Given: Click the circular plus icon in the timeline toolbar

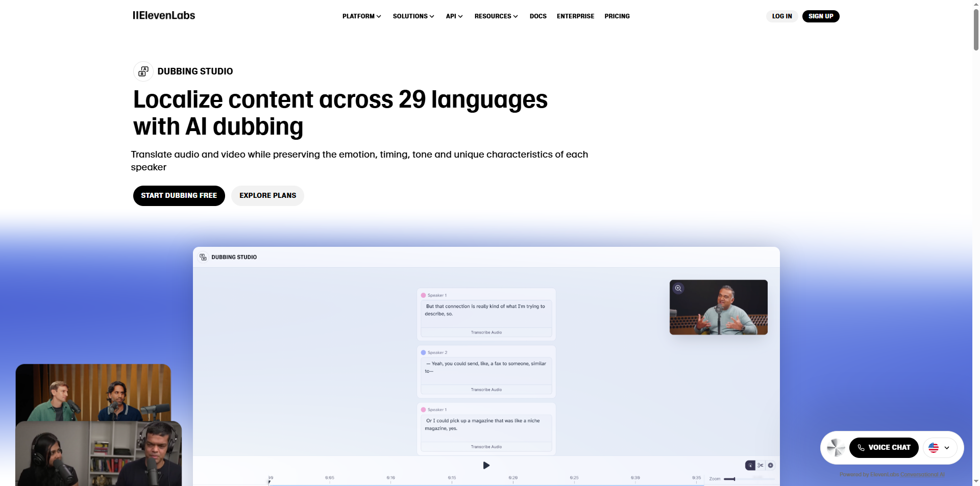Looking at the screenshot, I should [x=771, y=465].
